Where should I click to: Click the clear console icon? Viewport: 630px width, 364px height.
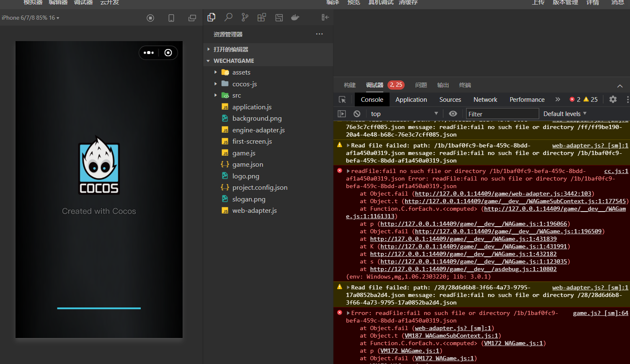[357, 114]
